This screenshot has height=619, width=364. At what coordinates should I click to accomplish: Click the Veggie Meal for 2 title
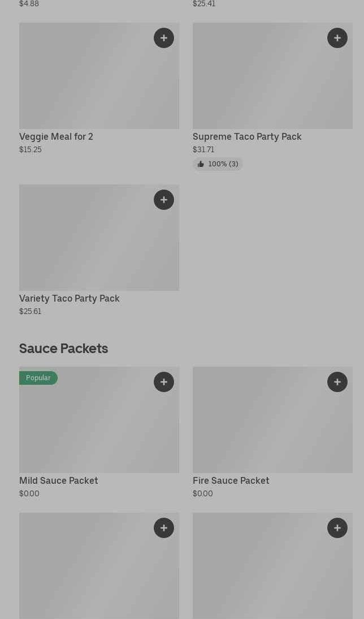coord(56,137)
